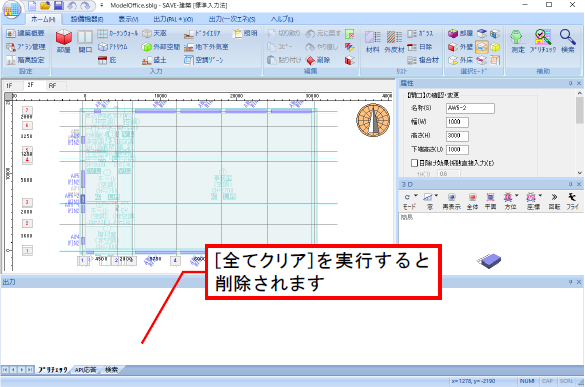Toggle the 日除け効果 direct input checkbox
The width and height of the screenshot is (585, 387).
(x=414, y=163)
